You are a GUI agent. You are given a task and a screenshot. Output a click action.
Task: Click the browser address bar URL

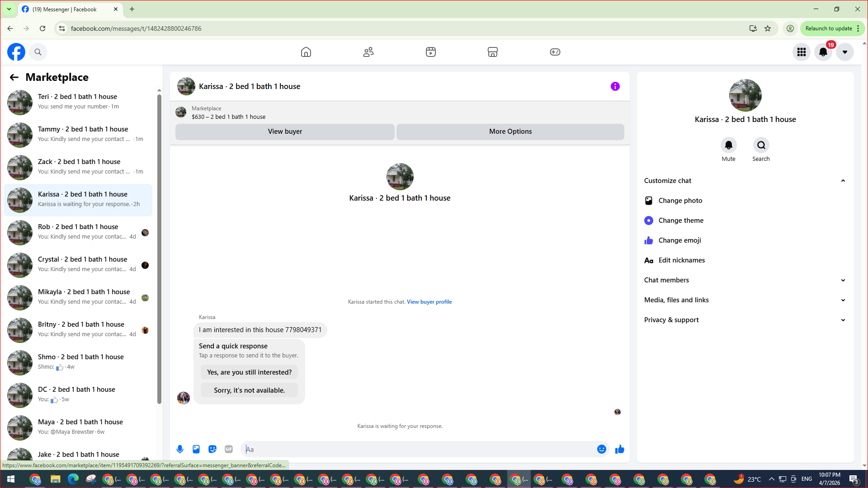[x=136, y=28]
